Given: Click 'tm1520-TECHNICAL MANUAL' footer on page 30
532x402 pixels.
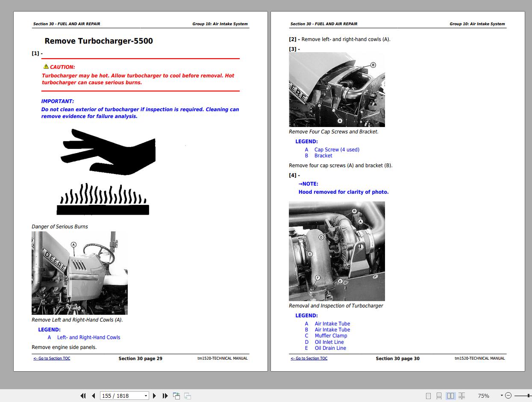Looking at the screenshot, I should coord(480,358).
